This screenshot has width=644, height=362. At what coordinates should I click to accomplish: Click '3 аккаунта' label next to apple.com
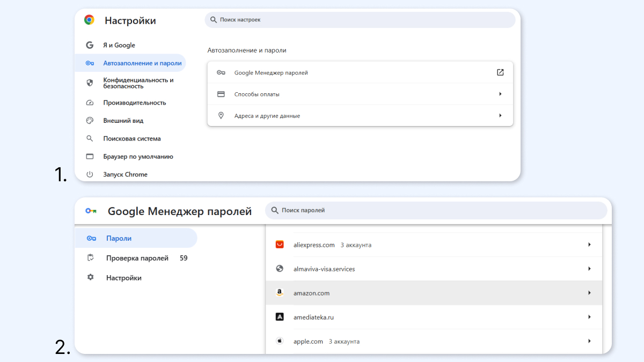coord(344,342)
